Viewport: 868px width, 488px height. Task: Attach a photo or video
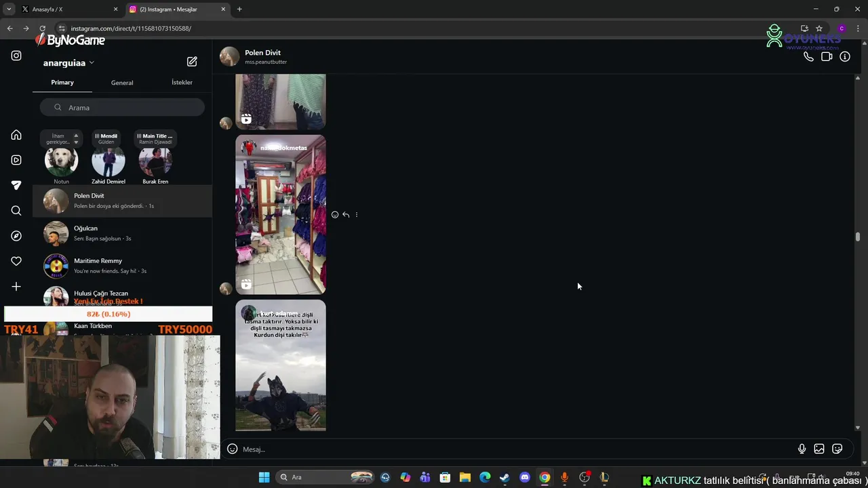click(x=819, y=449)
